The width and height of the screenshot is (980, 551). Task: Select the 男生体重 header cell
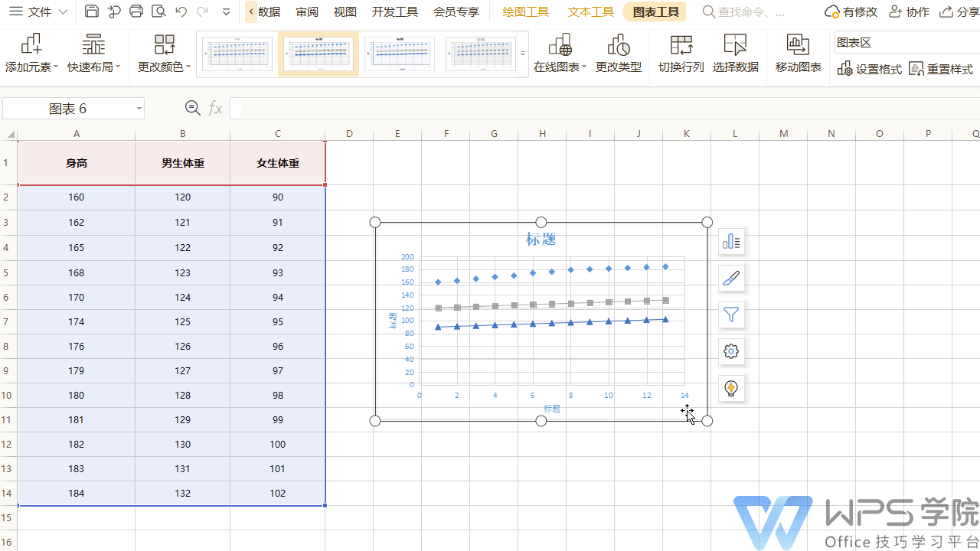(183, 163)
